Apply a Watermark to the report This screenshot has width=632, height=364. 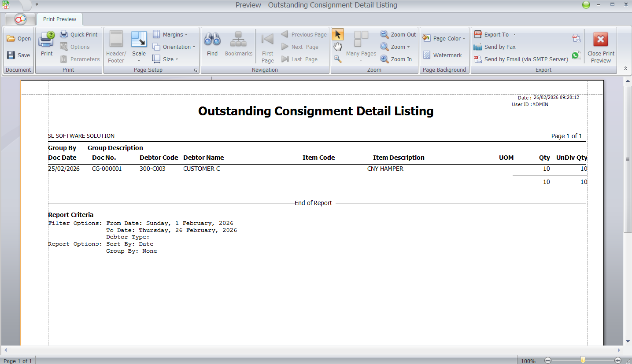[x=444, y=55]
